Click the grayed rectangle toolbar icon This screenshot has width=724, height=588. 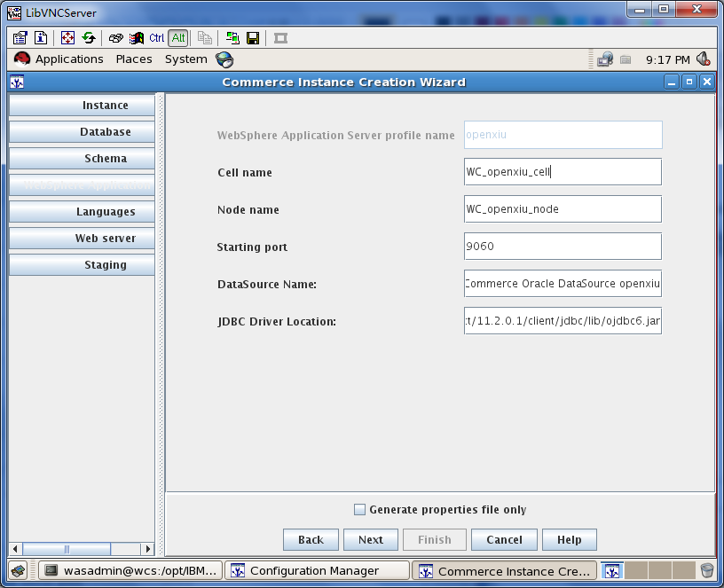click(280, 38)
